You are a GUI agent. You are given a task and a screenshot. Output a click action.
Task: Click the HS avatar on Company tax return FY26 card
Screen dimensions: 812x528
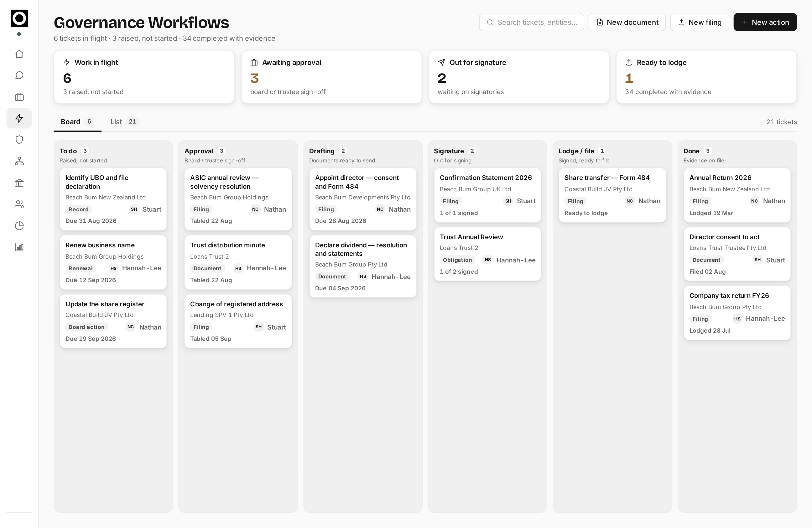pyautogui.click(x=737, y=319)
